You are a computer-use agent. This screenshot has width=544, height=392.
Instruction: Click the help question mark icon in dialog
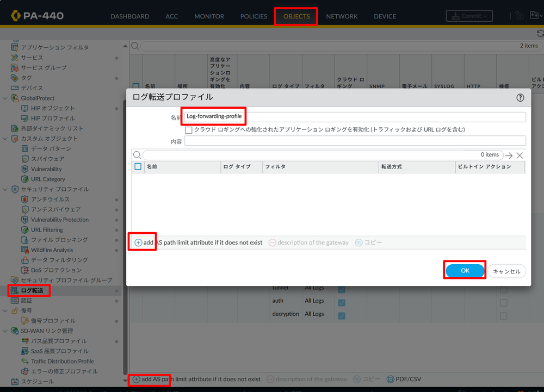(x=520, y=98)
